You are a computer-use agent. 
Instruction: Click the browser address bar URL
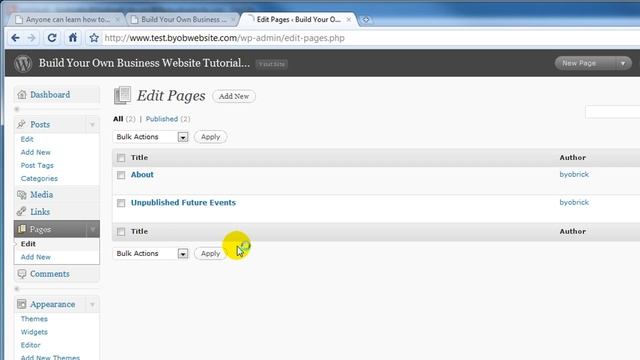coord(224,38)
